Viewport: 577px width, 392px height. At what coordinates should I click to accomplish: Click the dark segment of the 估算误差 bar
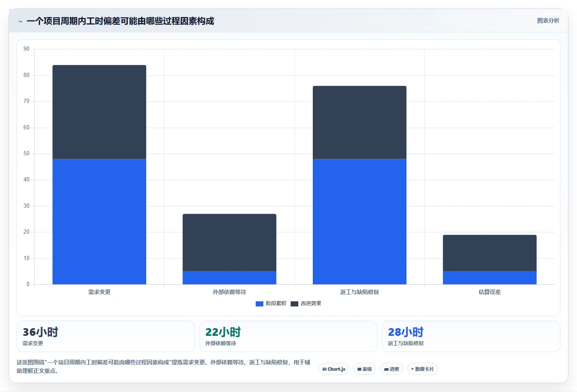490,253
